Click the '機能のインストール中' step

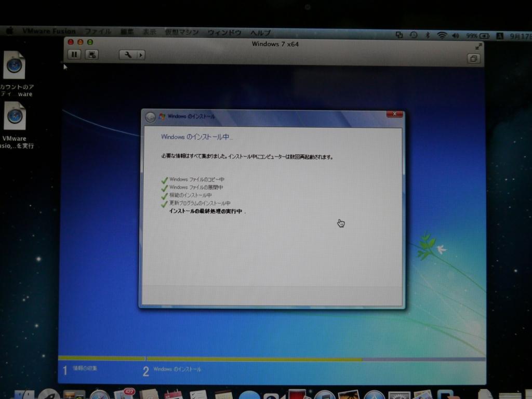coord(190,195)
